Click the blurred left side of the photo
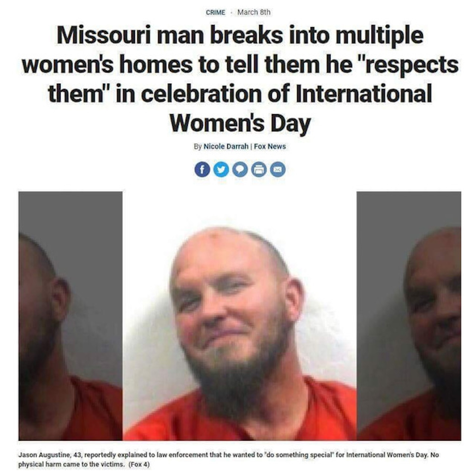 click(71, 316)
